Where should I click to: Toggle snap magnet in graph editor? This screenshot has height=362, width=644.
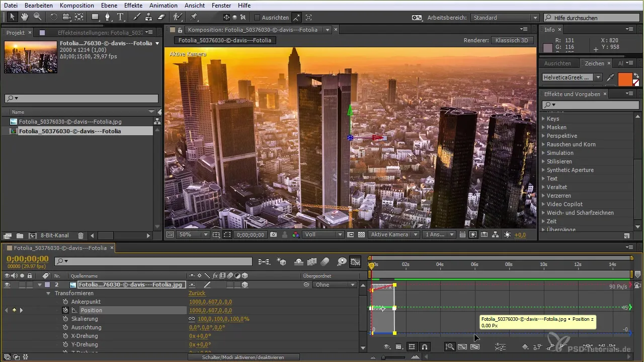(x=425, y=346)
